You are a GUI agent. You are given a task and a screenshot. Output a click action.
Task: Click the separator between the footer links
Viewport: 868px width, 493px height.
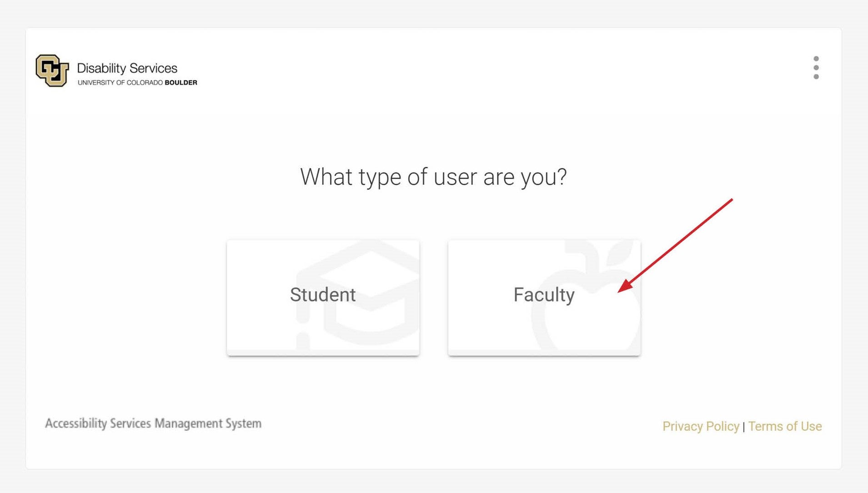point(744,427)
